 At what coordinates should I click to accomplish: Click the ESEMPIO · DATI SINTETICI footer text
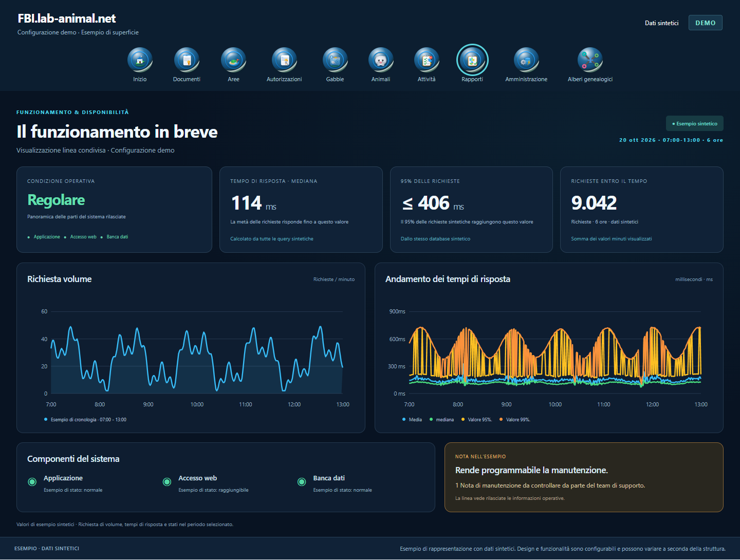47,549
